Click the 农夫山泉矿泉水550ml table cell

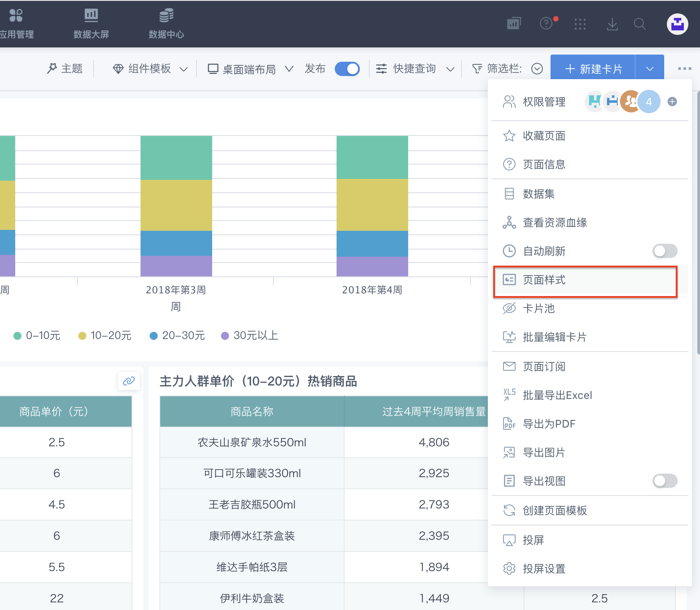click(252, 442)
